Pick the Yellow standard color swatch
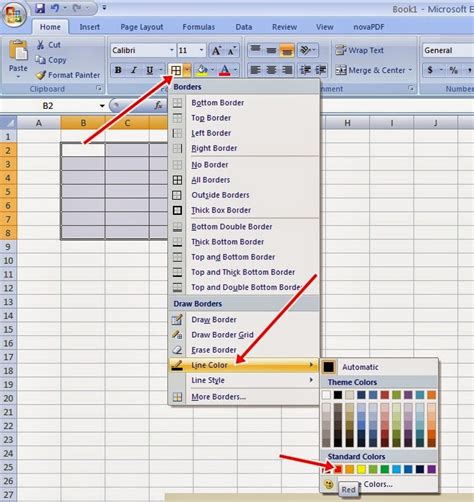Image resolution: width=474 pixels, height=502 pixels. coord(361,469)
